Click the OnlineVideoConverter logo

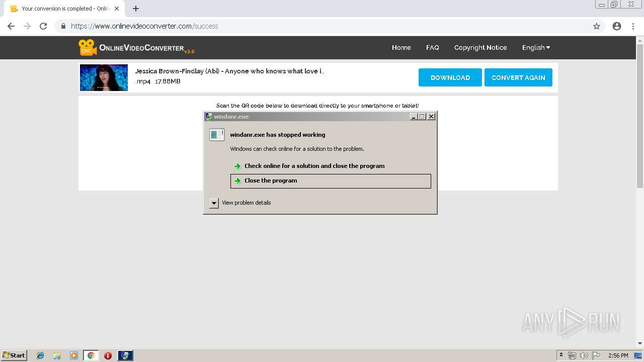pyautogui.click(x=136, y=47)
